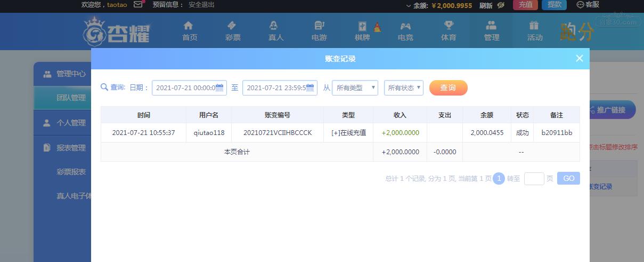The width and height of the screenshot is (644, 262).
Task: Open the 电游 slot games icon
Action: 319,26
